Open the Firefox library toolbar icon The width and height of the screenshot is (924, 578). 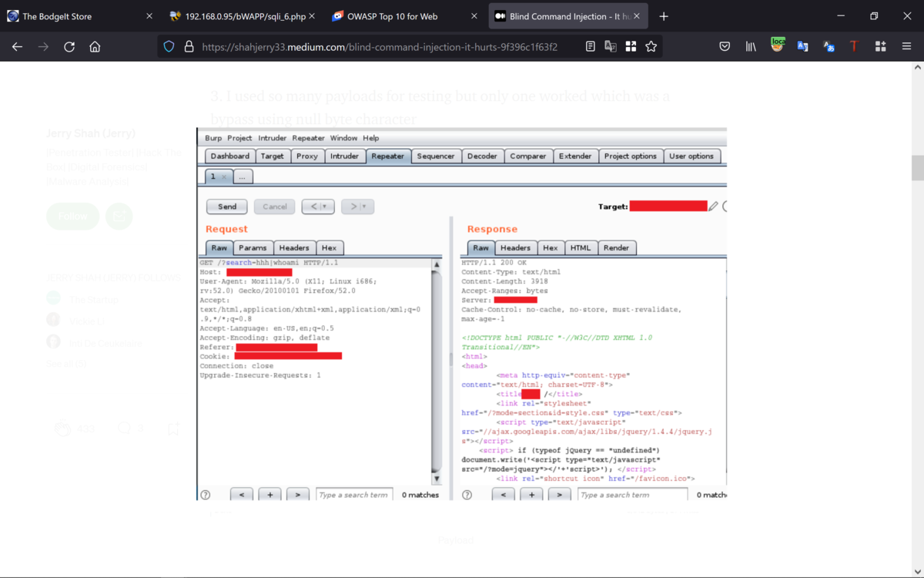click(751, 46)
